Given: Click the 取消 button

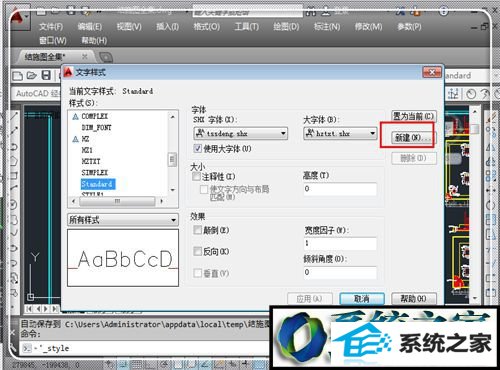Looking at the screenshot, I should coord(362,299).
